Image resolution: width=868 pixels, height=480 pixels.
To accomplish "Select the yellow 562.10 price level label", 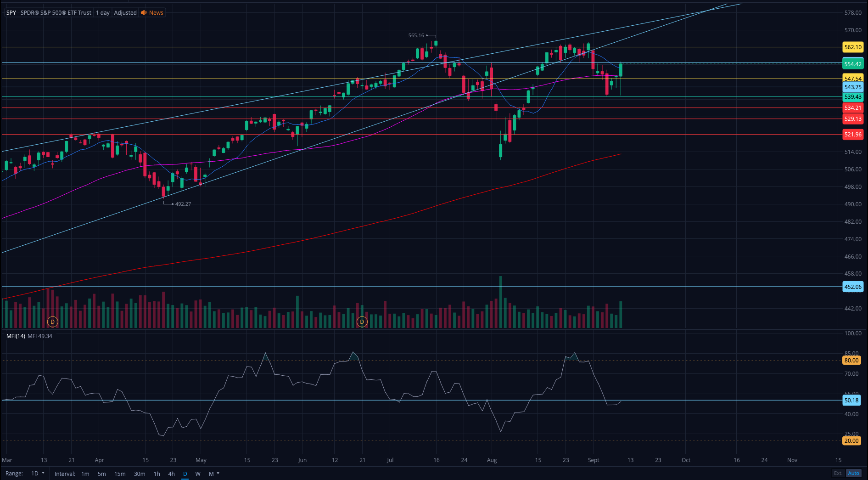I will [x=853, y=47].
